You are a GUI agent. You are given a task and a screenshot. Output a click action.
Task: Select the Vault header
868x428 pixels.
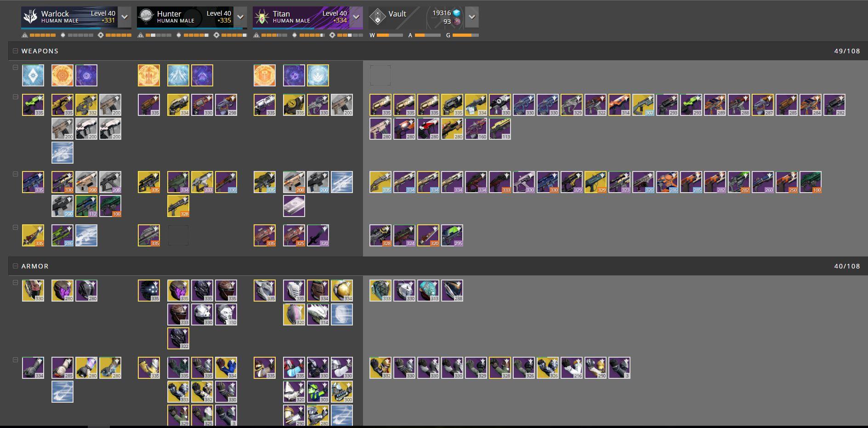click(x=394, y=17)
